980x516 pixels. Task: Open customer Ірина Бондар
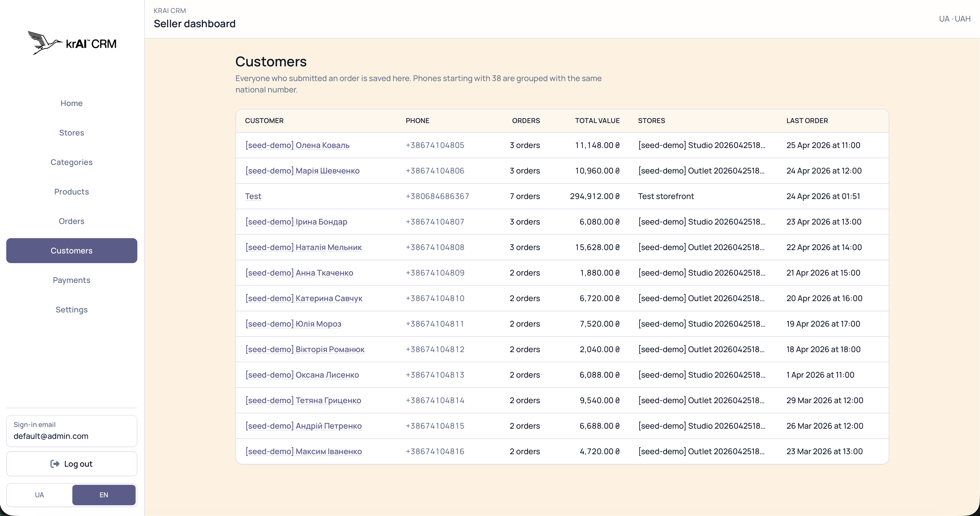tap(296, 222)
